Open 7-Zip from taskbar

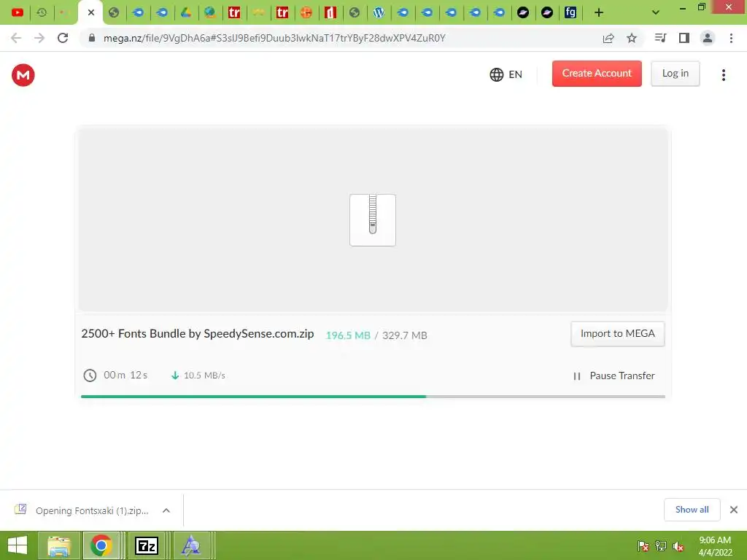pyautogui.click(x=147, y=545)
